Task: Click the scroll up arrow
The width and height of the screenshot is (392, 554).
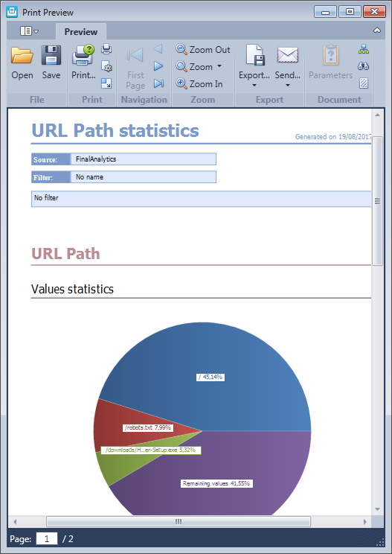Action: click(377, 115)
